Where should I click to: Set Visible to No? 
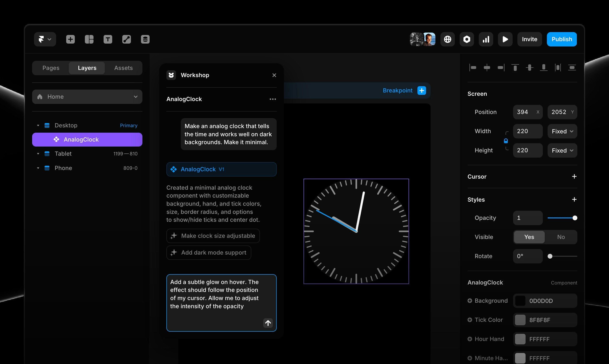tap(561, 237)
